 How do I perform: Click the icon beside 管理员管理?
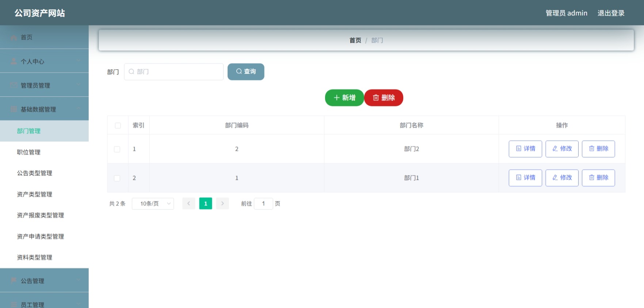(x=14, y=85)
